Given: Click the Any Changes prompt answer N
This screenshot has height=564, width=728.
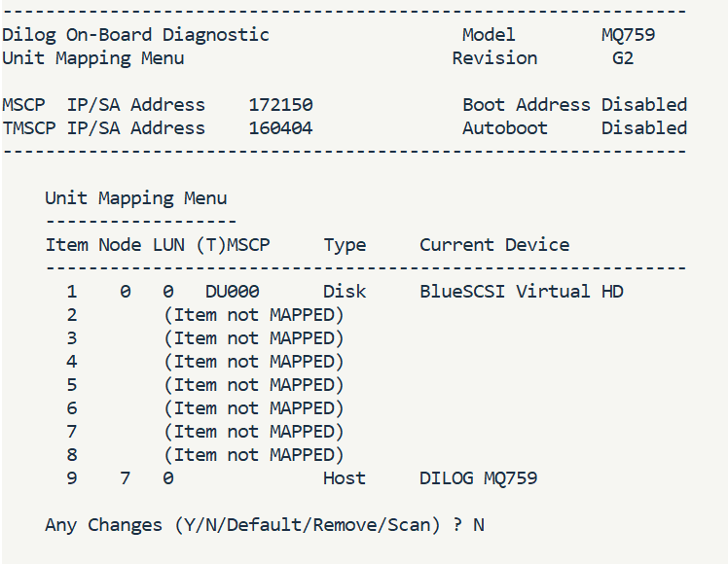Looking at the screenshot, I should click(479, 525).
